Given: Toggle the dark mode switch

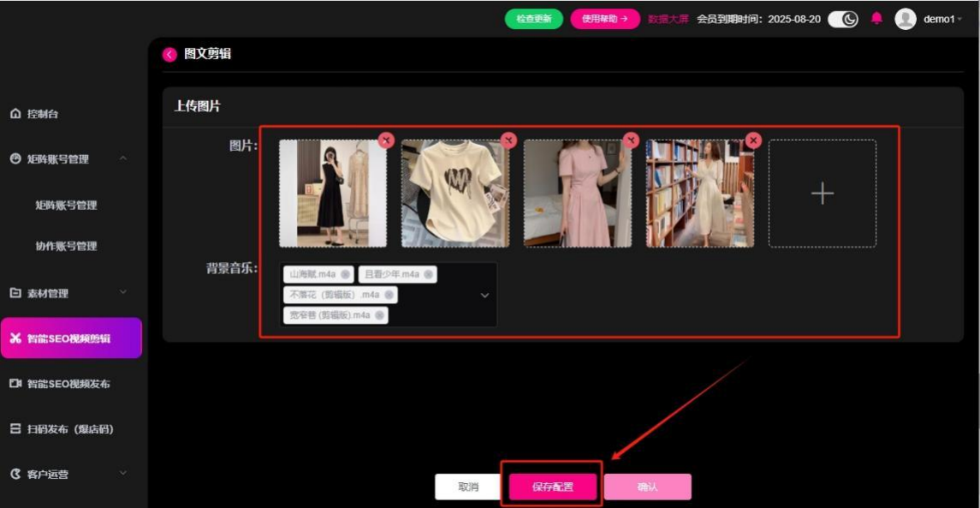Looking at the screenshot, I should coord(843,19).
